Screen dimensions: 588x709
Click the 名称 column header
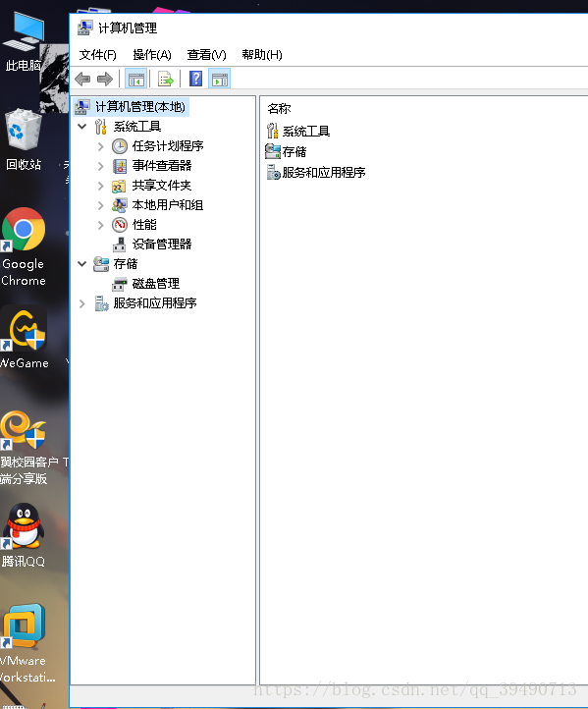pyautogui.click(x=279, y=109)
